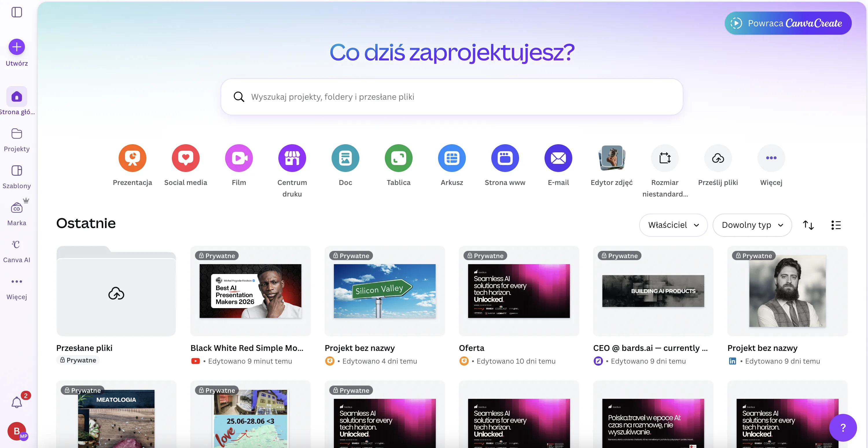The image size is (868, 448).
Task: Switch to list view layout
Action: 836,225
